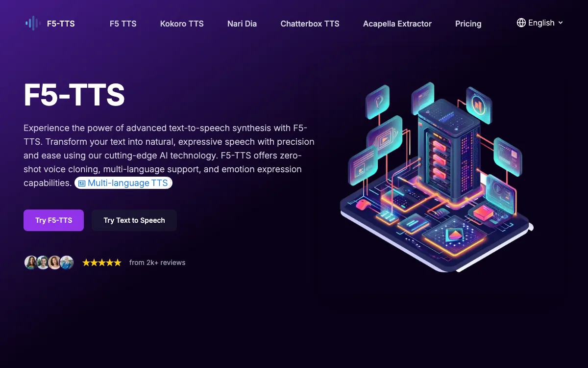This screenshot has height=368, width=588.
Task: Click the "from 2k+ reviews" text
Action: [x=157, y=263]
